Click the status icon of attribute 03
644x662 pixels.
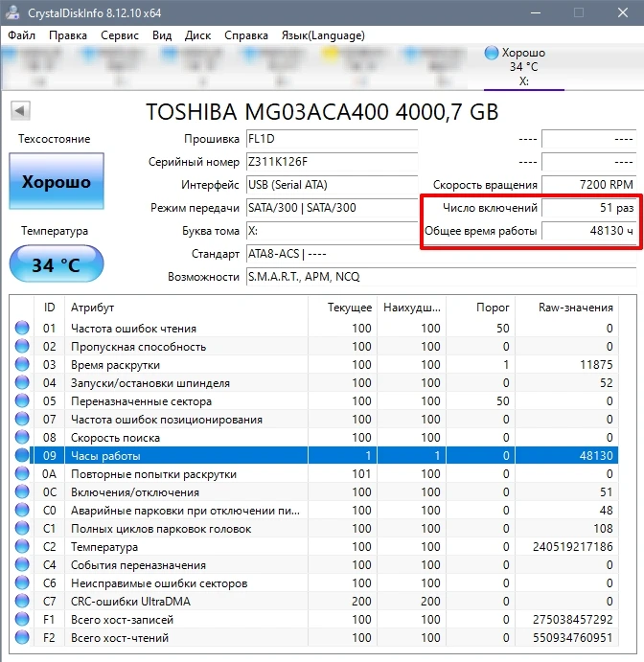tap(22, 364)
